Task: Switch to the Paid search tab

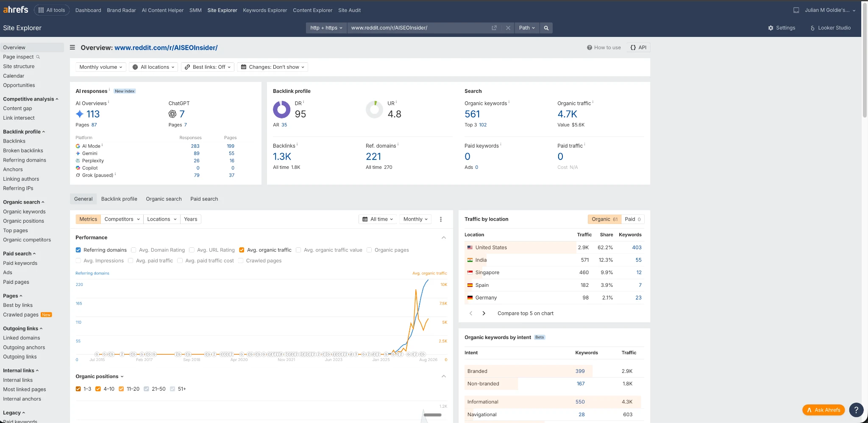Action: pos(204,199)
